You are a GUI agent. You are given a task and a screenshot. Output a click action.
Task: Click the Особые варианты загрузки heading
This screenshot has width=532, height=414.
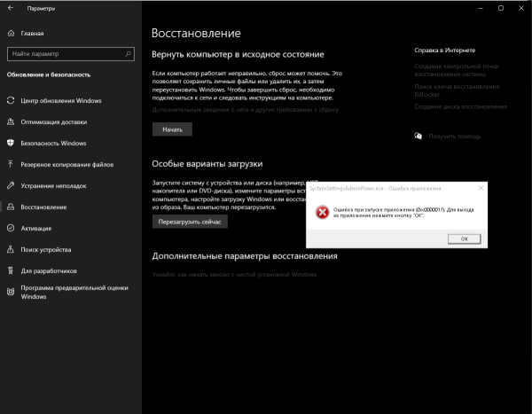207,164
